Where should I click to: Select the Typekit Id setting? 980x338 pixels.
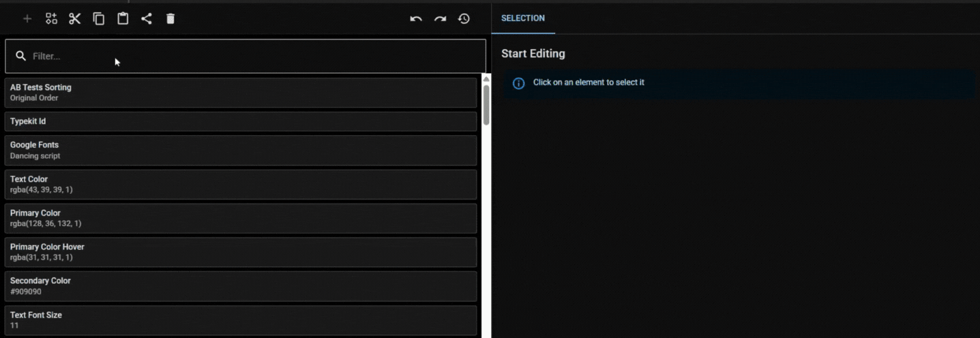tap(241, 122)
